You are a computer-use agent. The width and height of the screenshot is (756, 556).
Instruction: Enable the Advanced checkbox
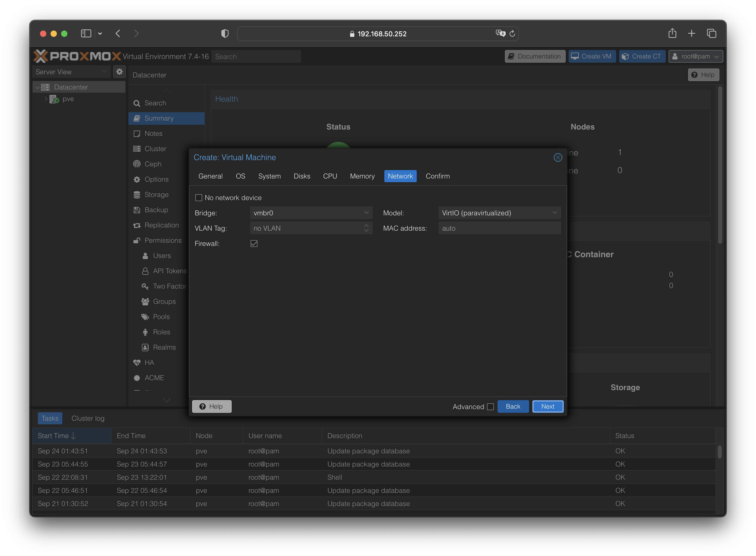pos(490,406)
